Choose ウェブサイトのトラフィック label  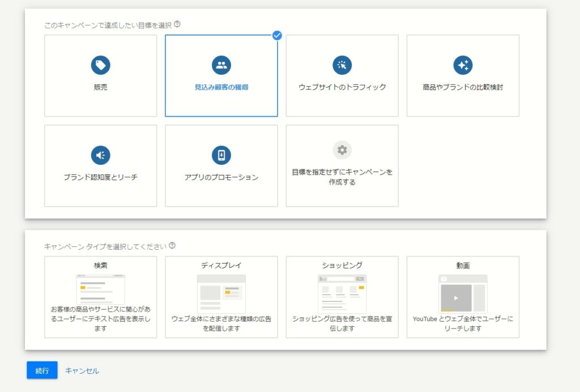click(x=342, y=87)
